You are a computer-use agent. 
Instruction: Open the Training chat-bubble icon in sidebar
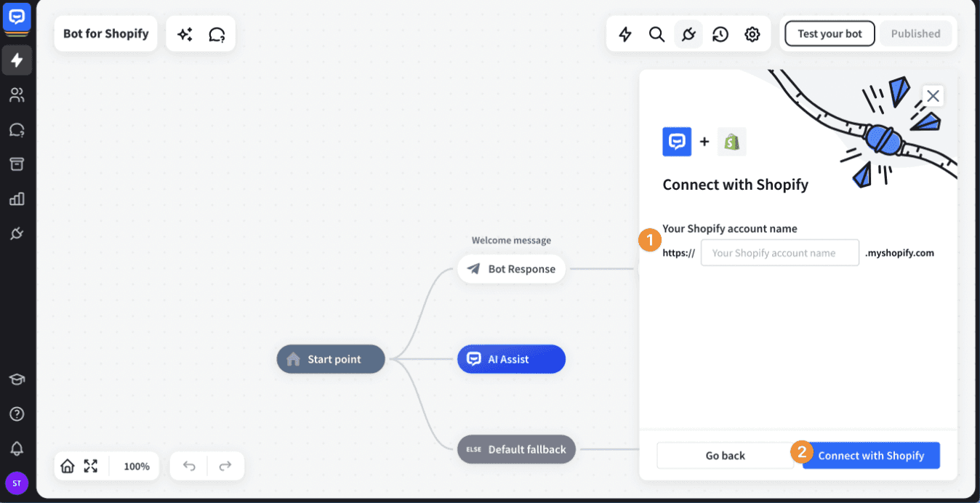17,129
